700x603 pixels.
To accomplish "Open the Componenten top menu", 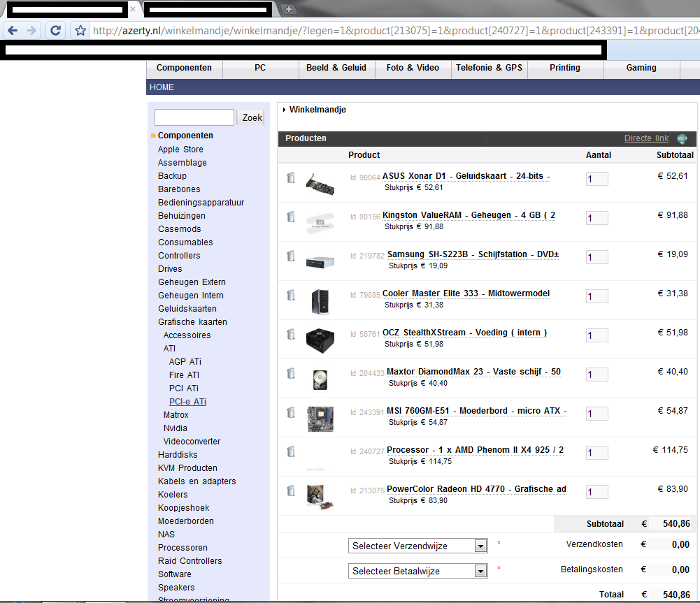I will click(184, 68).
